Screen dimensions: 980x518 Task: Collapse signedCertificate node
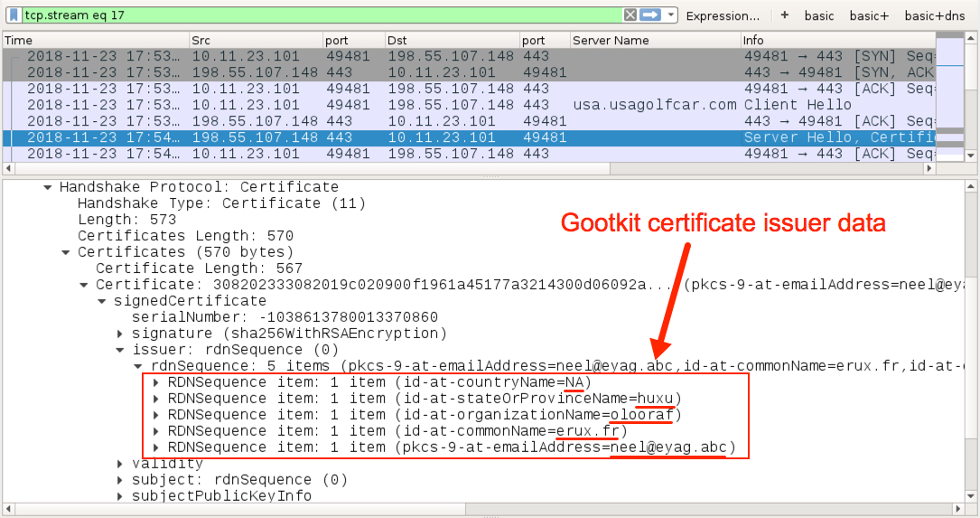[x=102, y=301]
